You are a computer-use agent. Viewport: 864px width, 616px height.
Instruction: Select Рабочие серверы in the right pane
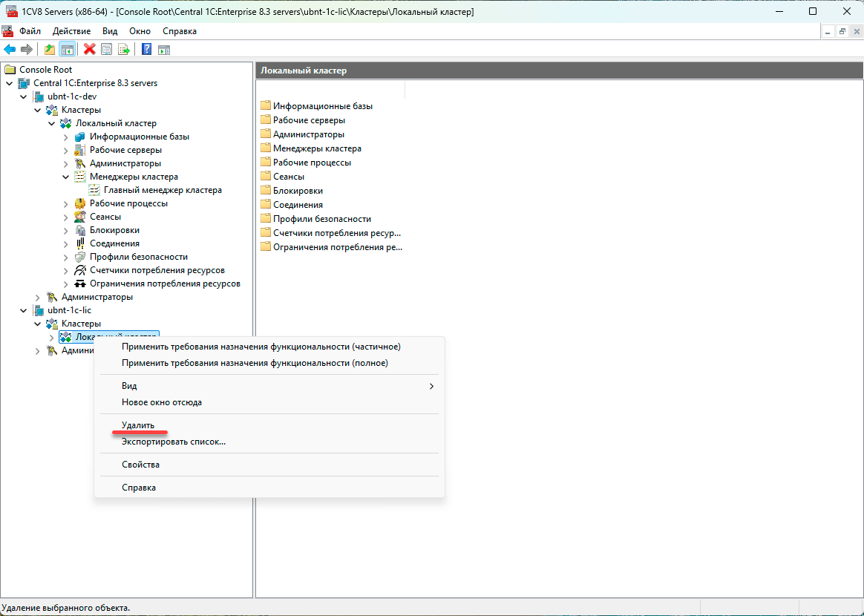[309, 120]
